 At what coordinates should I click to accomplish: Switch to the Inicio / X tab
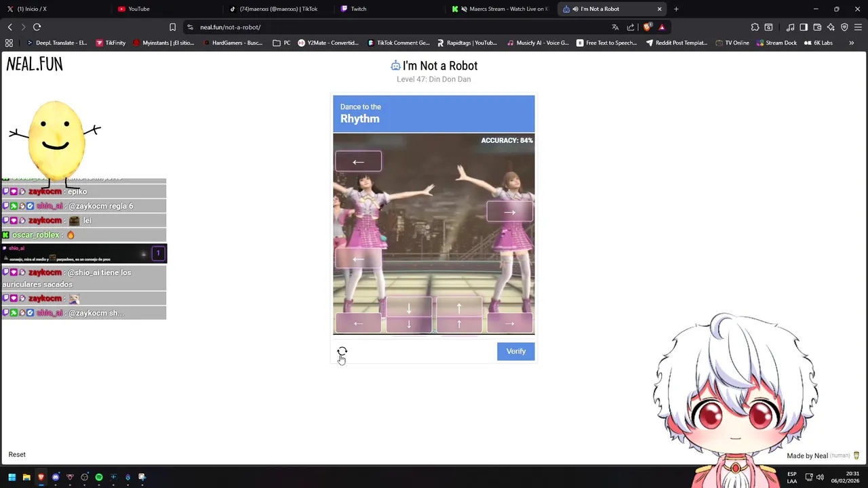54,9
